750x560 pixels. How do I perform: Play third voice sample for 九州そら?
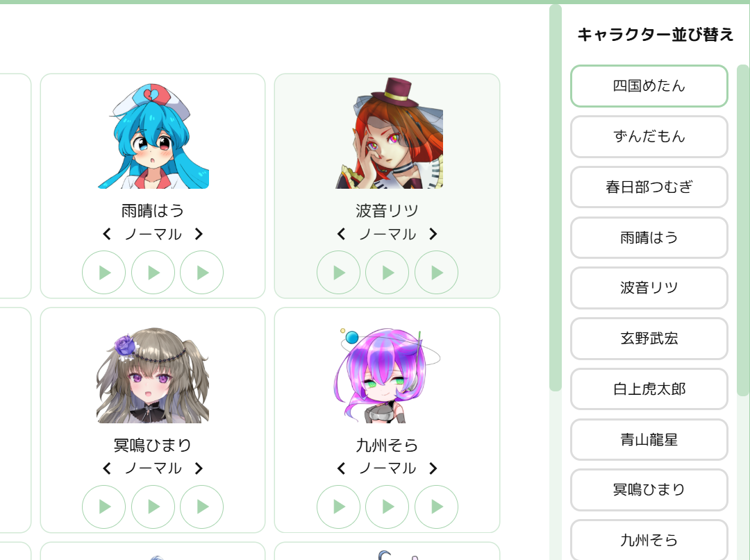point(436,507)
